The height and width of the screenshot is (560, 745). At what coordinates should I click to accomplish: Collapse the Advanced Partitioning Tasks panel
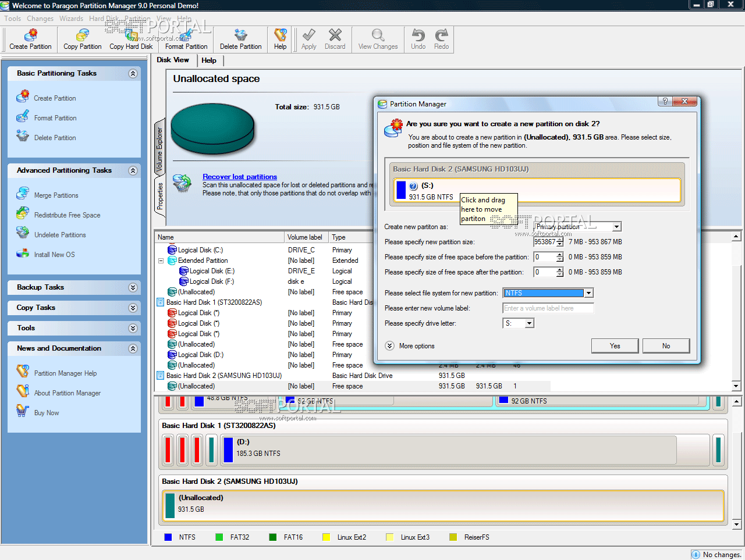pos(133,170)
